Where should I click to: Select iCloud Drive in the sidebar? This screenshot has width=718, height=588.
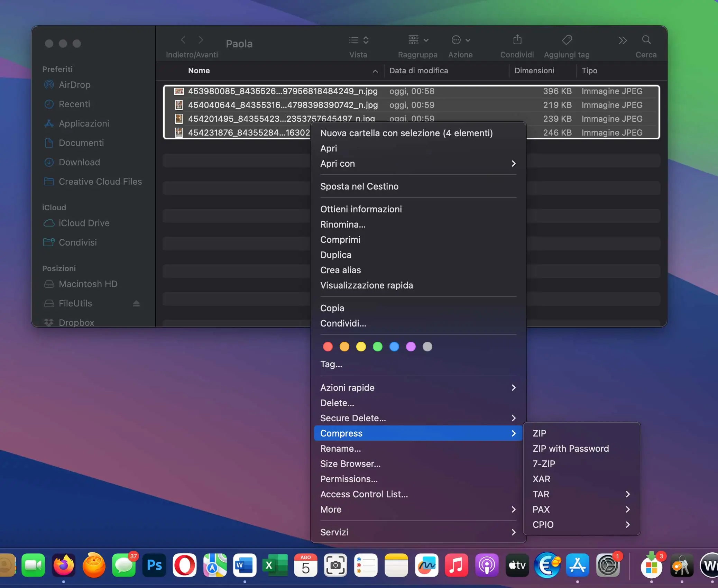83,223
